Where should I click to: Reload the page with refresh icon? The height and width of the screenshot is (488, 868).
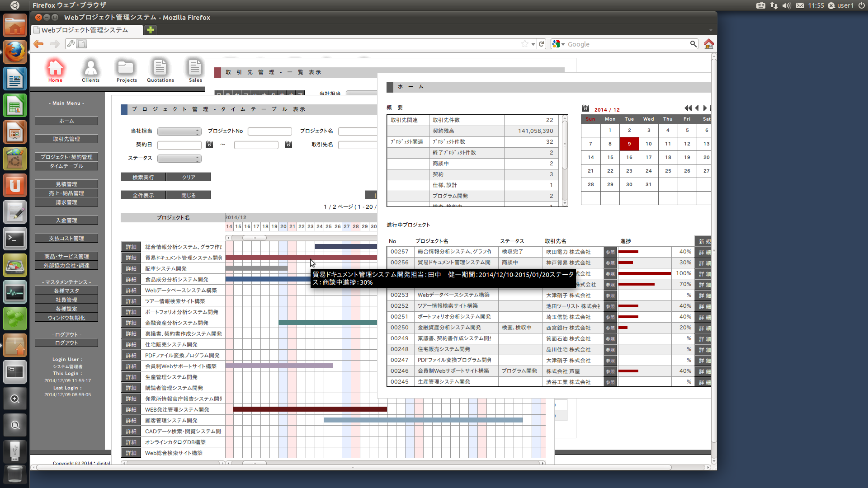point(541,44)
